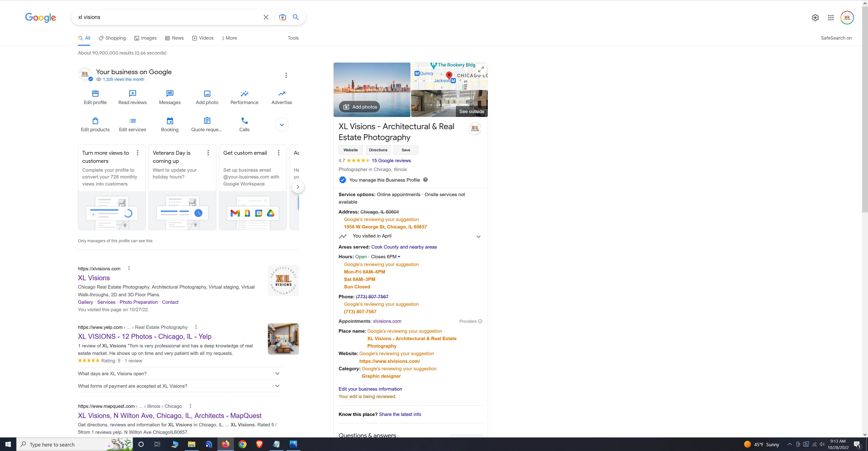Open quick settings gear icon
Viewport: 868px width, 451px height.
coord(815,17)
